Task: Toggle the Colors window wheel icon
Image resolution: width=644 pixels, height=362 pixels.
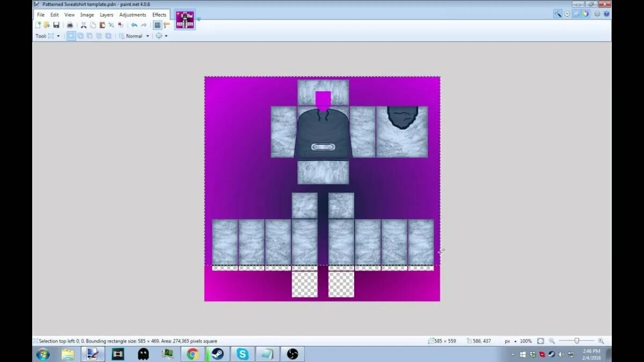Action: point(586,14)
